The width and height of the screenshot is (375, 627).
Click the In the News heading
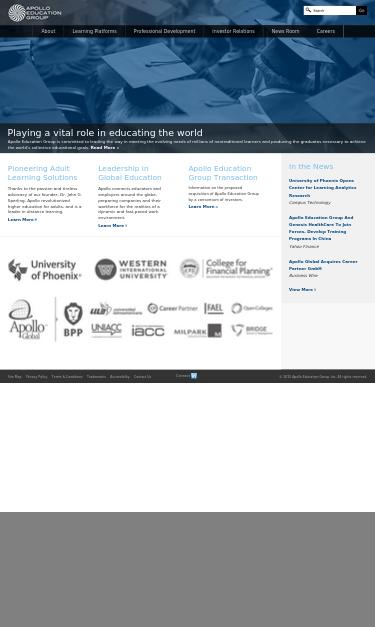[x=311, y=167]
